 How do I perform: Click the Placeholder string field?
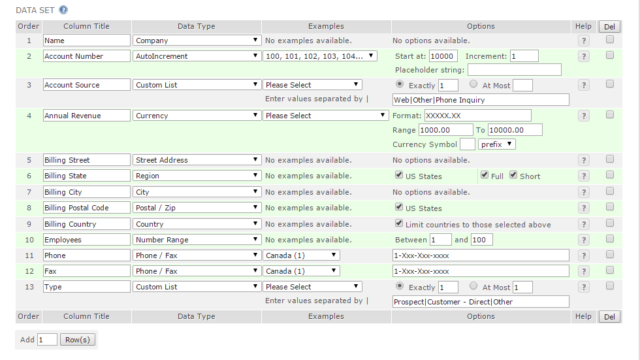pyautogui.click(x=514, y=70)
